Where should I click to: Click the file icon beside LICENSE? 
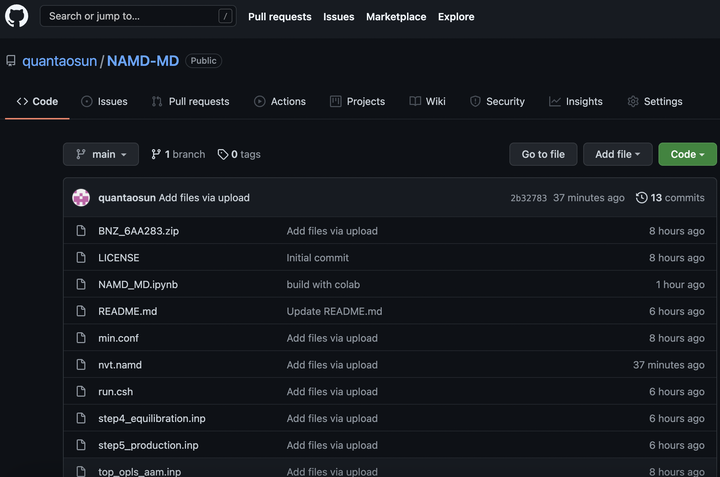82,258
